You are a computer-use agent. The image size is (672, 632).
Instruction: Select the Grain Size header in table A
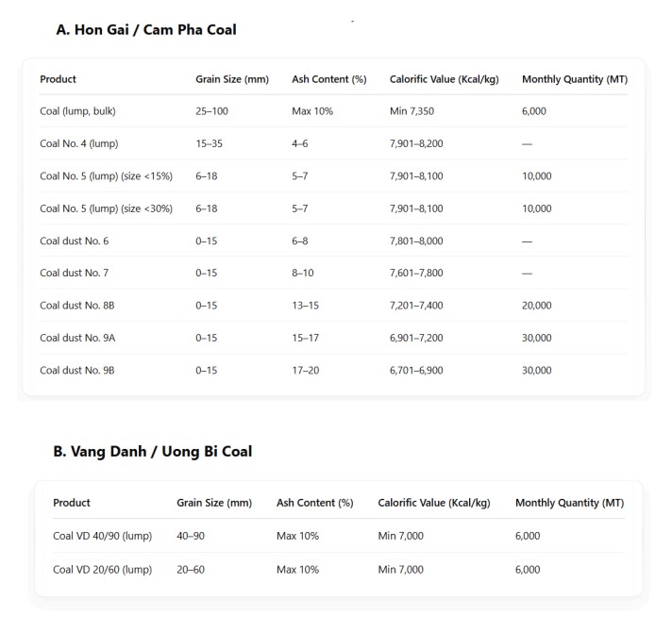click(x=231, y=79)
